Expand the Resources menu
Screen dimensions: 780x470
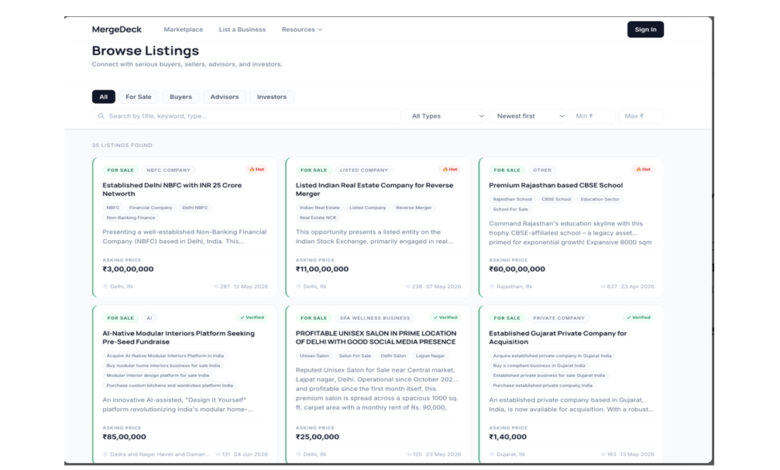[302, 29]
